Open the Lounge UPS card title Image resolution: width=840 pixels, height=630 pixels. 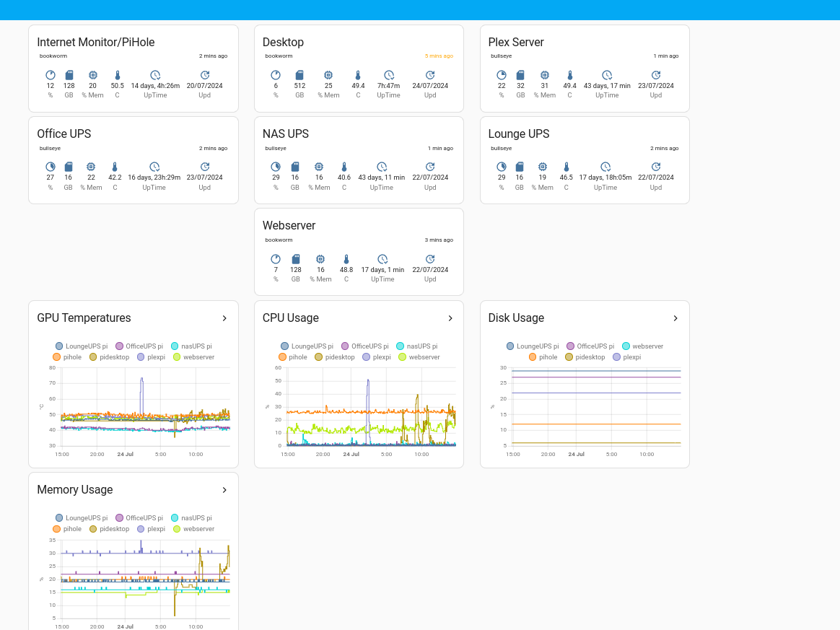coord(518,134)
